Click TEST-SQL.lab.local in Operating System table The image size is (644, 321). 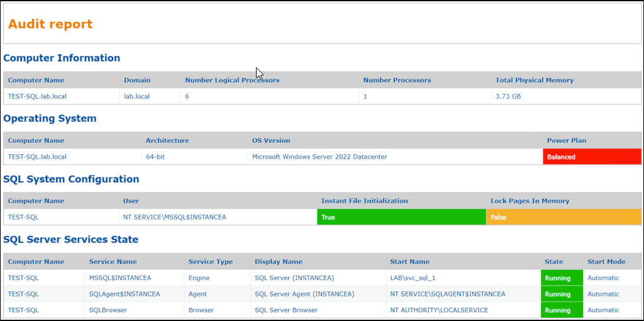click(37, 157)
